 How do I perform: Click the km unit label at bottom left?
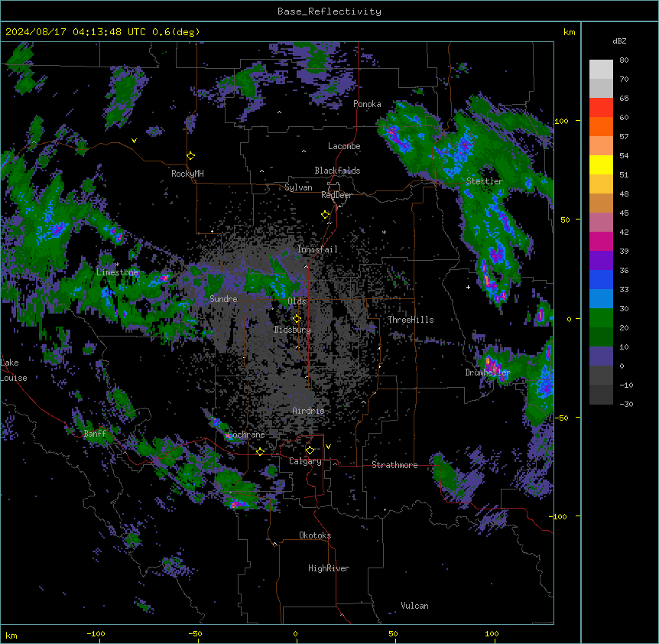tap(11, 636)
